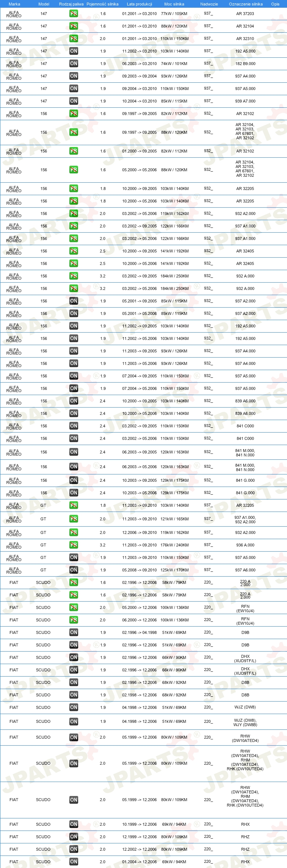Click the Pojemność silnika column header
This screenshot has width=287, height=868.
[x=102, y=4]
